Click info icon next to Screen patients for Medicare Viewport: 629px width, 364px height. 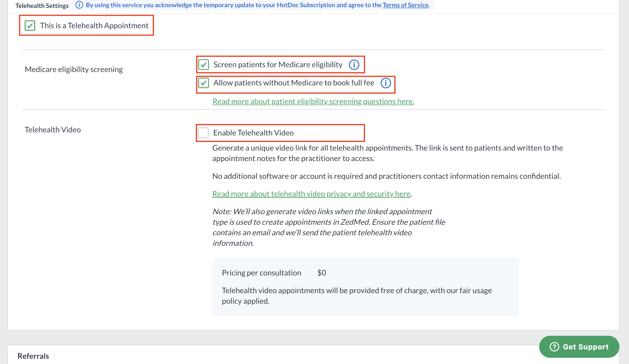coord(354,65)
